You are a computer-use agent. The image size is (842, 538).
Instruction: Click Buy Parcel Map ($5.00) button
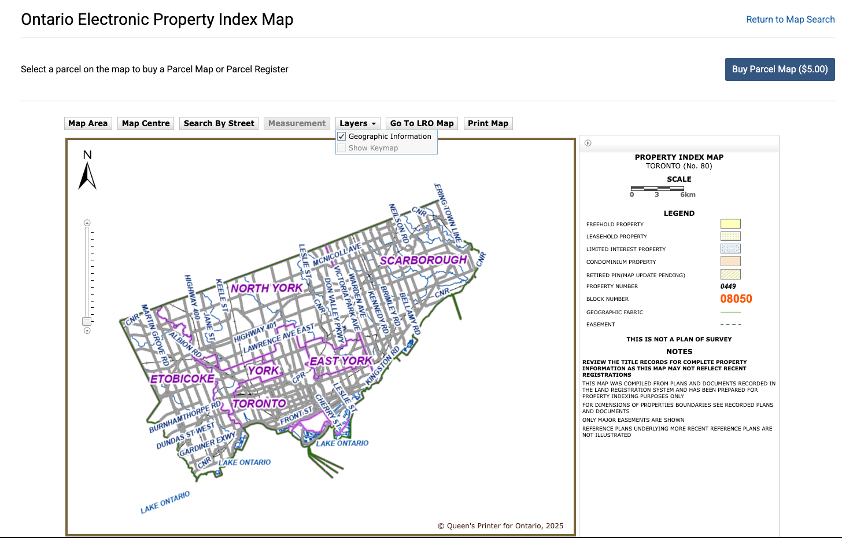[780, 69]
